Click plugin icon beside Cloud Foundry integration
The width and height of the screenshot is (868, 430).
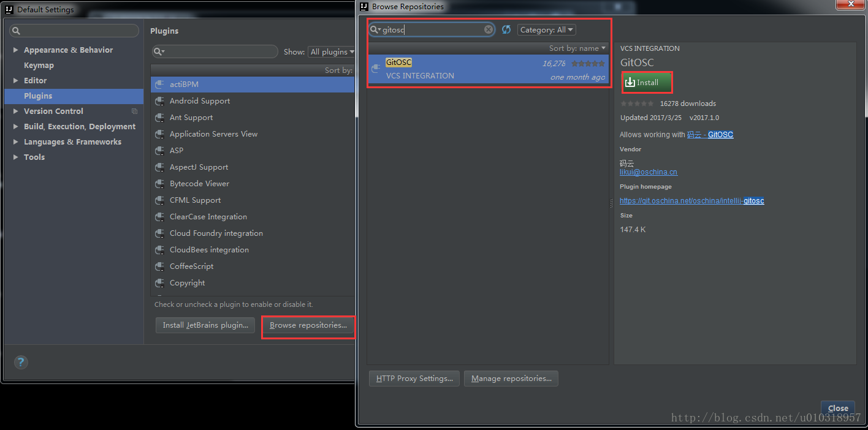[x=159, y=233]
